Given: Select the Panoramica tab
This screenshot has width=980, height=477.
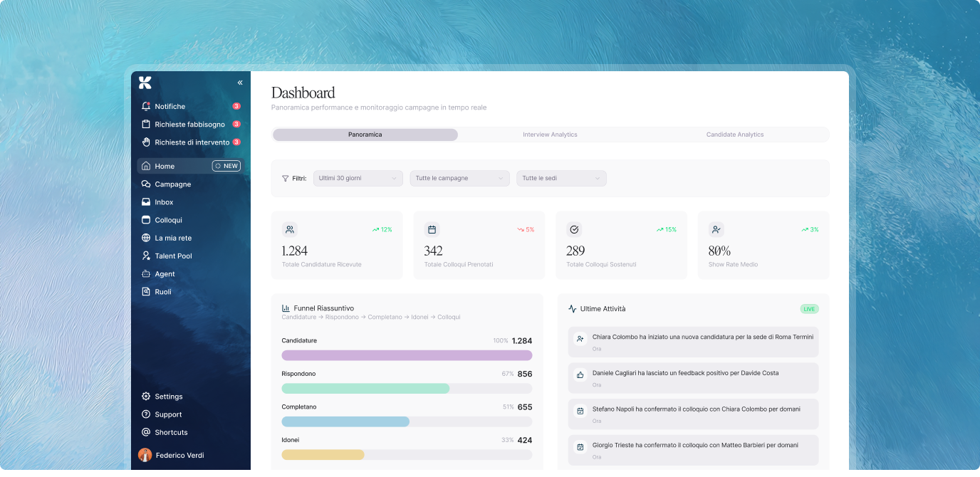Looking at the screenshot, I should tap(365, 135).
